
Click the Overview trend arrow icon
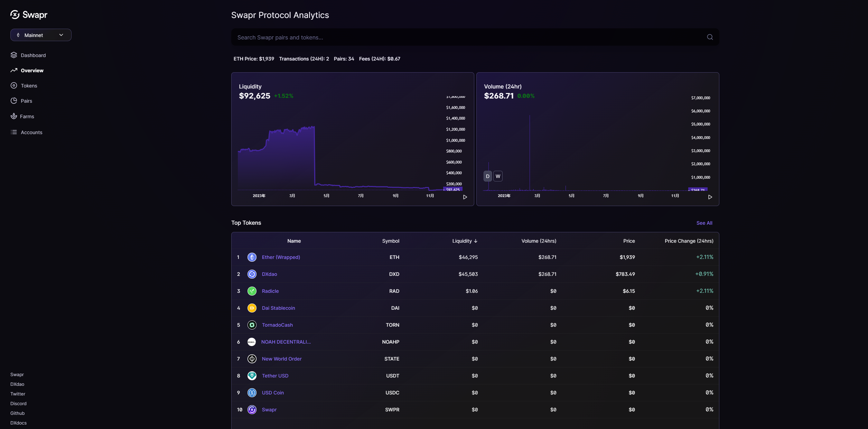(x=14, y=70)
